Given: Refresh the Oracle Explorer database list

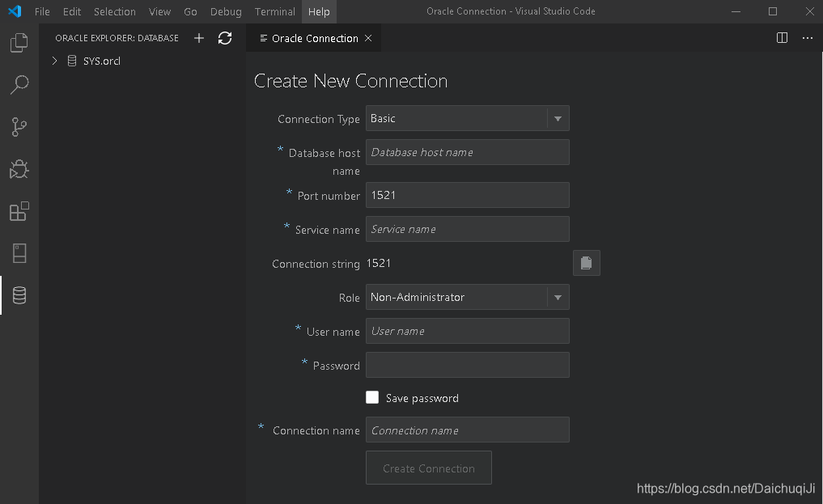Looking at the screenshot, I should click(225, 37).
